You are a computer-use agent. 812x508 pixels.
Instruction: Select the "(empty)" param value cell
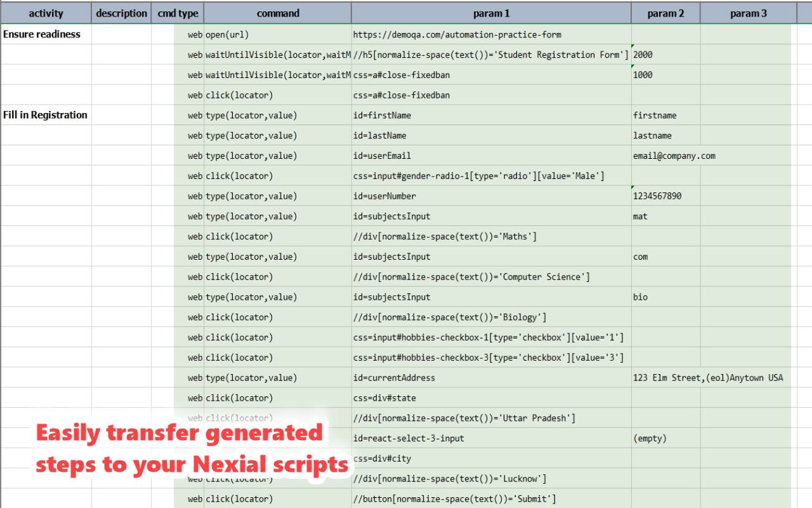647,438
